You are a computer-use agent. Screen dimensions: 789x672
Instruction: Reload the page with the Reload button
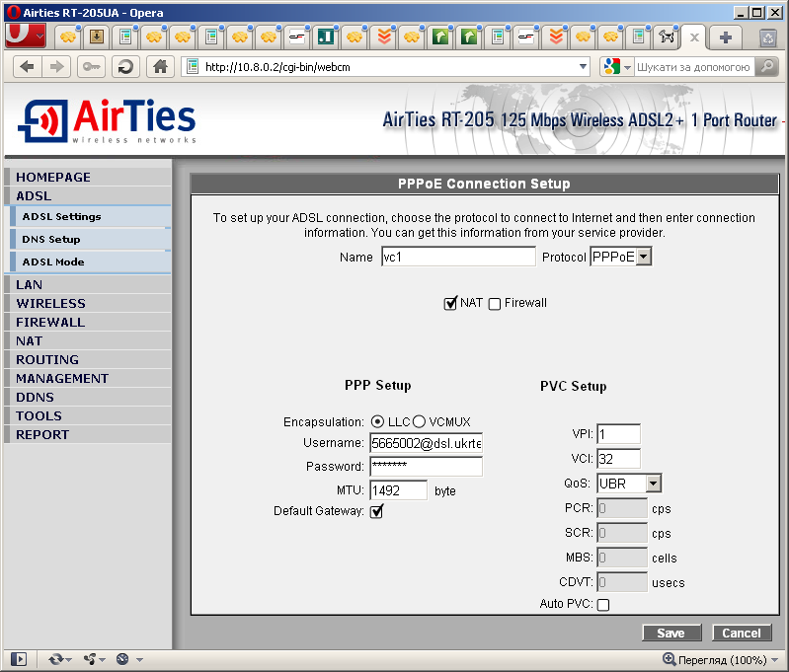click(125, 66)
